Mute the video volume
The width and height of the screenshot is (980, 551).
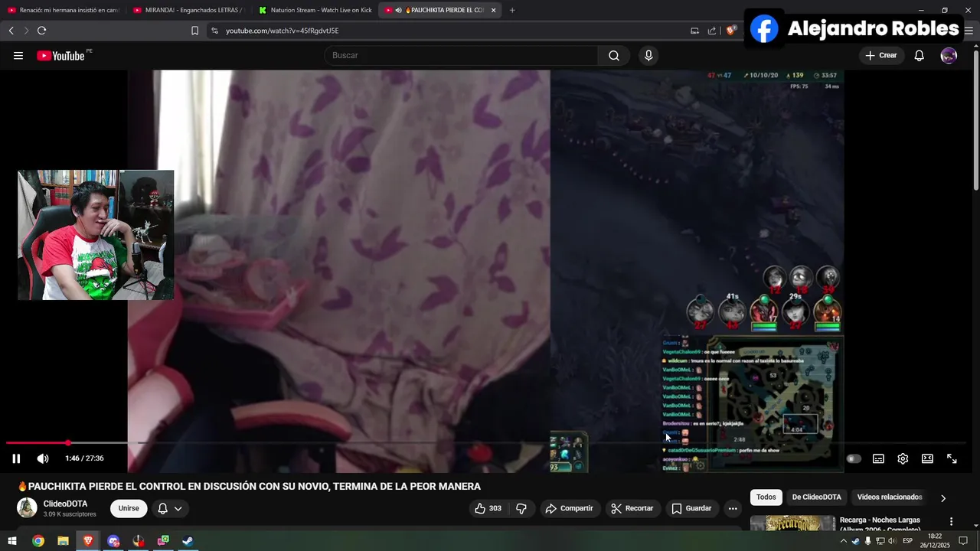click(43, 458)
